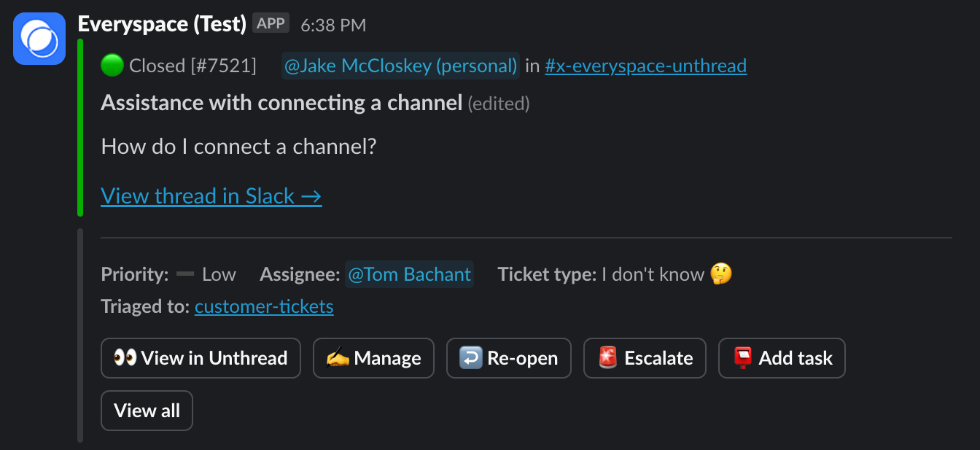Click the Everyspace app avatar icon
This screenshot has height=450, width=980.
(x=39, y=38)
